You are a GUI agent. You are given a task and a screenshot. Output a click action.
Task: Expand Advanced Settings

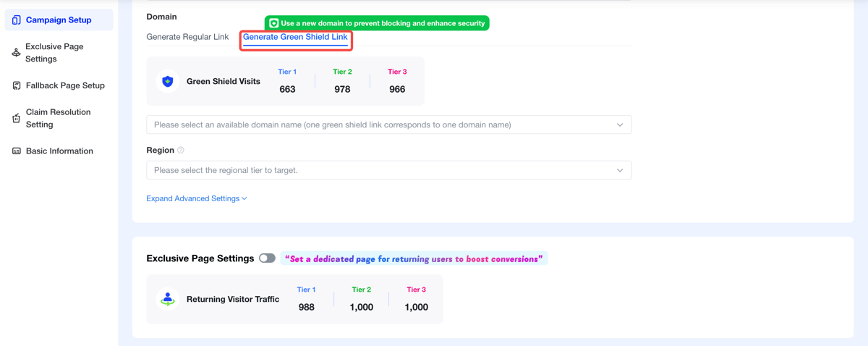(197, 198)
